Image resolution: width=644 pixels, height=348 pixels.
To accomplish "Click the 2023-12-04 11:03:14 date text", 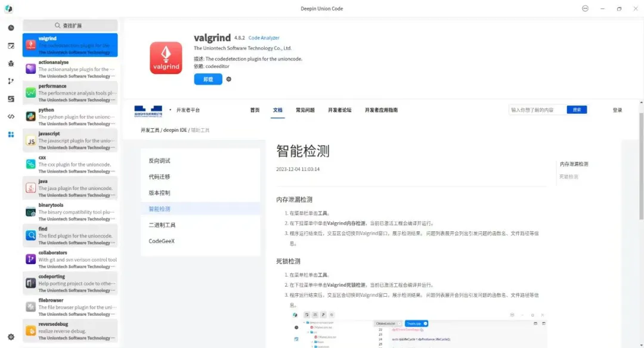I will tap(298, 169).
